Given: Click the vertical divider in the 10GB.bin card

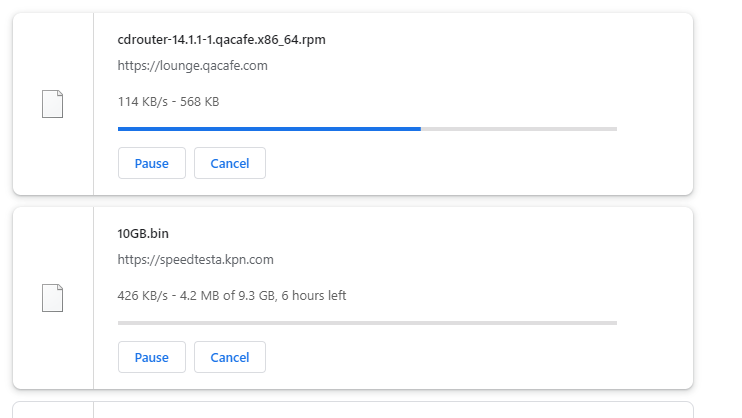Looking at the screenshot, I should pos(93,298).
